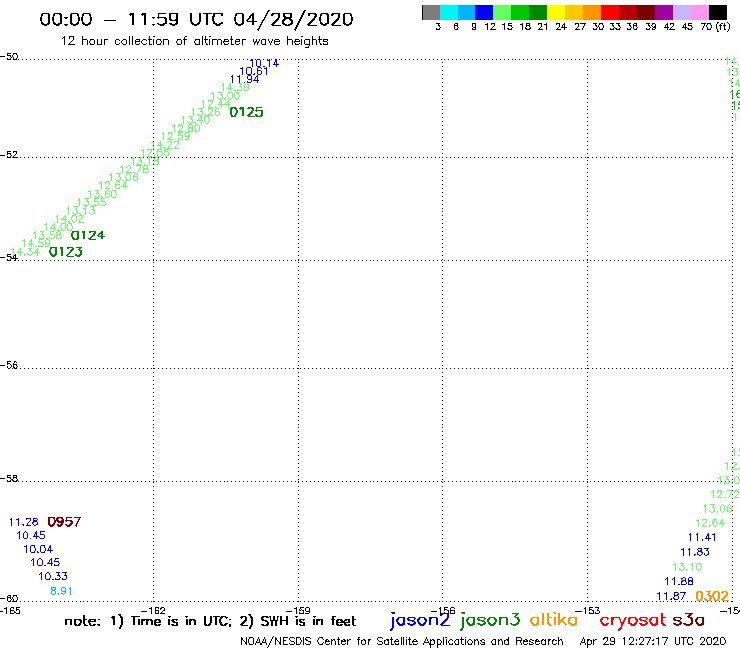Click the 11.83 wave height value
The height and width of the screenshot is (650, 740).
coord(695,552)
